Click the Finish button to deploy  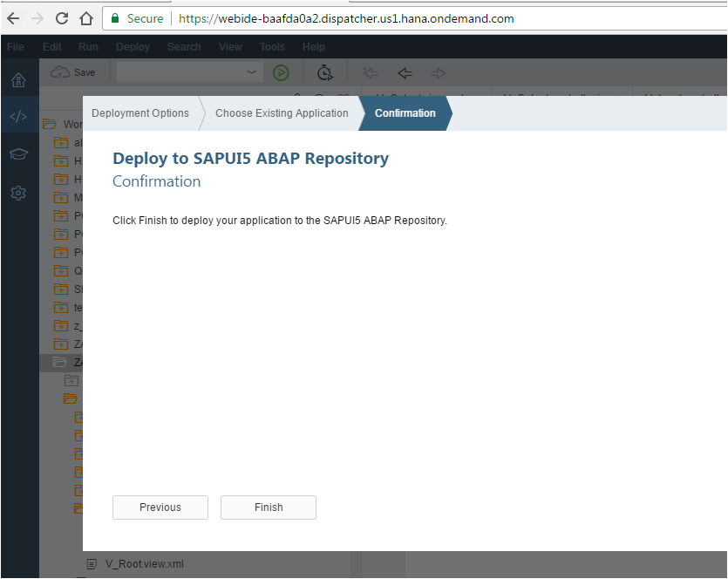click(x=269, y=507)
